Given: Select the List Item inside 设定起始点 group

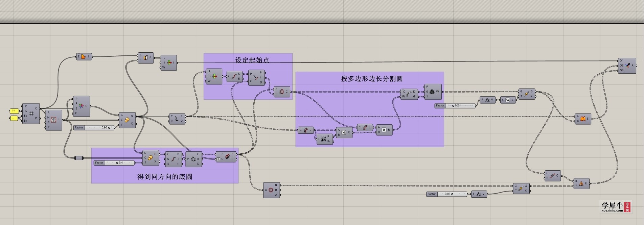Looking at the screenshot, I should point(214,76).
